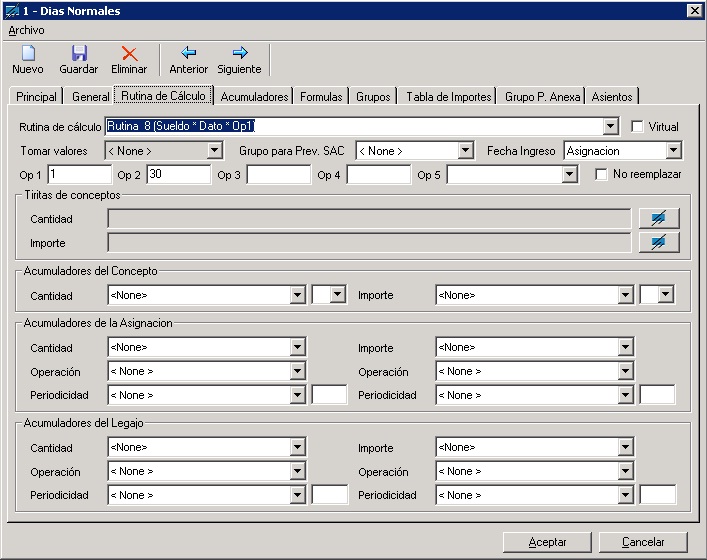Enable the Virtual checkbox
This screenshot has width=707, height=560.
(638, 127)
